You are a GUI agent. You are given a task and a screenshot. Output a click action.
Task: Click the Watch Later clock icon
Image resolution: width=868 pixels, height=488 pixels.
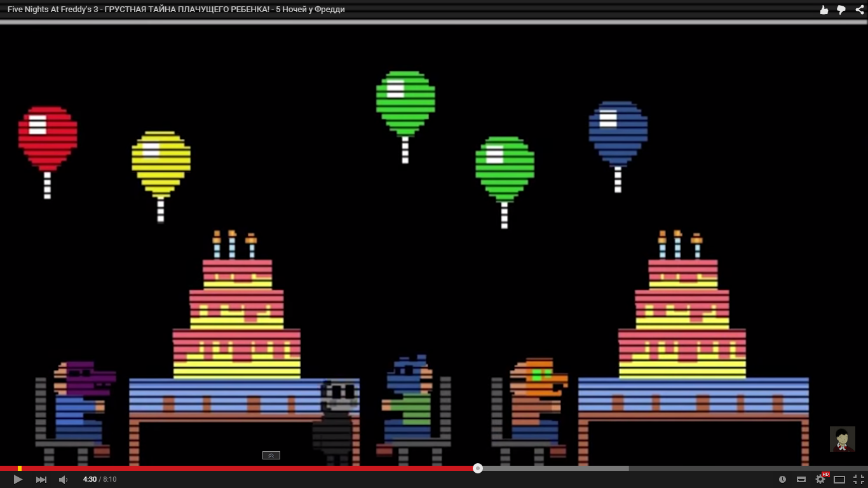(782, 480)
